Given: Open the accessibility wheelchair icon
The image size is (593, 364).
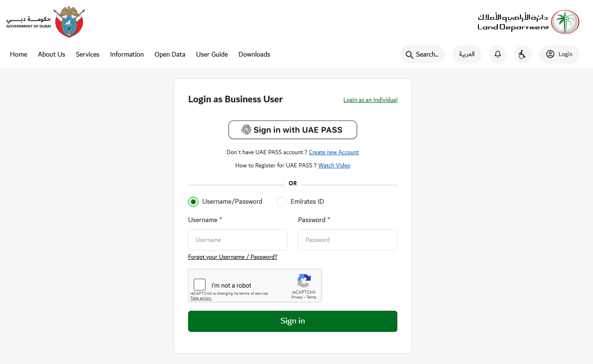Looking at the screenshot, I should pyautogui.click(x=522, y=54).
